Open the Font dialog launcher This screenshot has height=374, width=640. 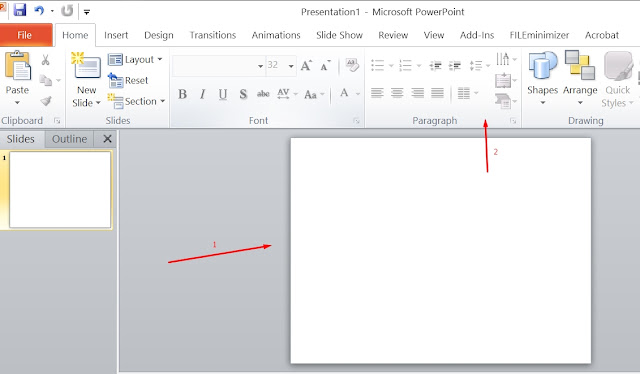pos(356,121)
